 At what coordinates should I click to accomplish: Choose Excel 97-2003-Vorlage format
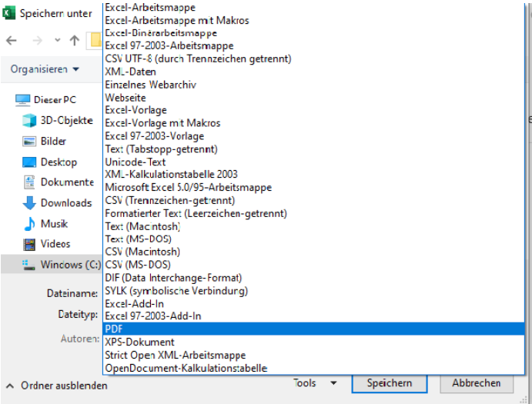313,136
